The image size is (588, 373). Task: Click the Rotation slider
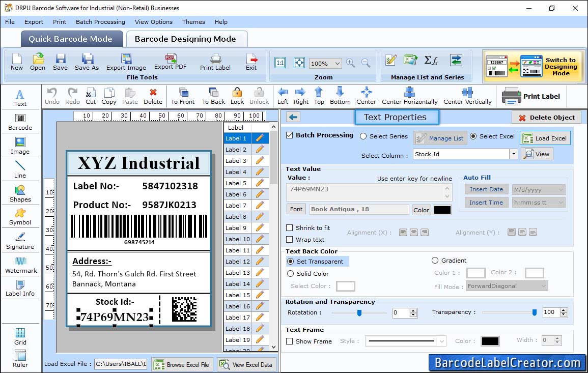(359, 312)
